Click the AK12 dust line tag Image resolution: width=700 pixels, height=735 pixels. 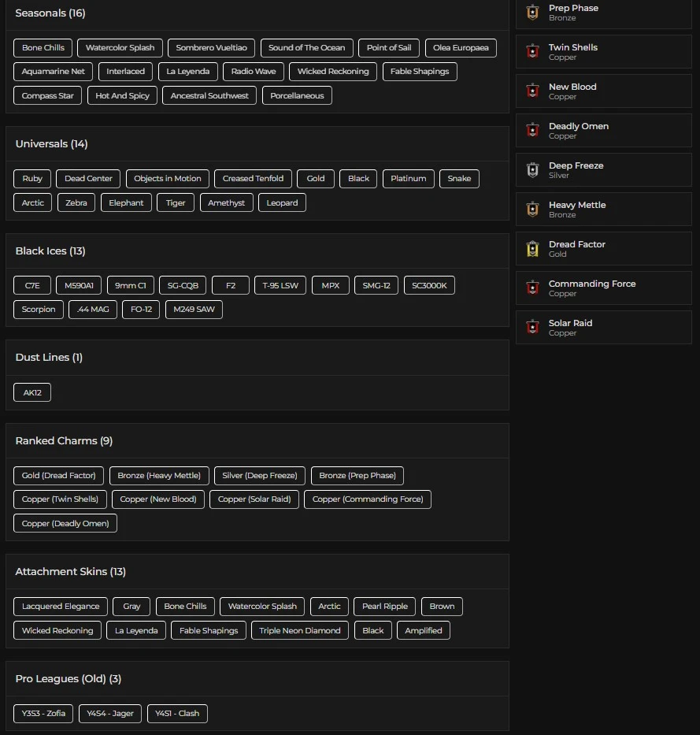(x=32, y=392)
